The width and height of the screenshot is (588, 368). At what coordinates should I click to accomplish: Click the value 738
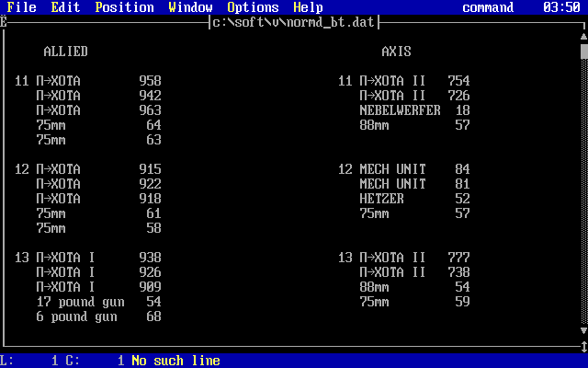(x=458, y=272)
